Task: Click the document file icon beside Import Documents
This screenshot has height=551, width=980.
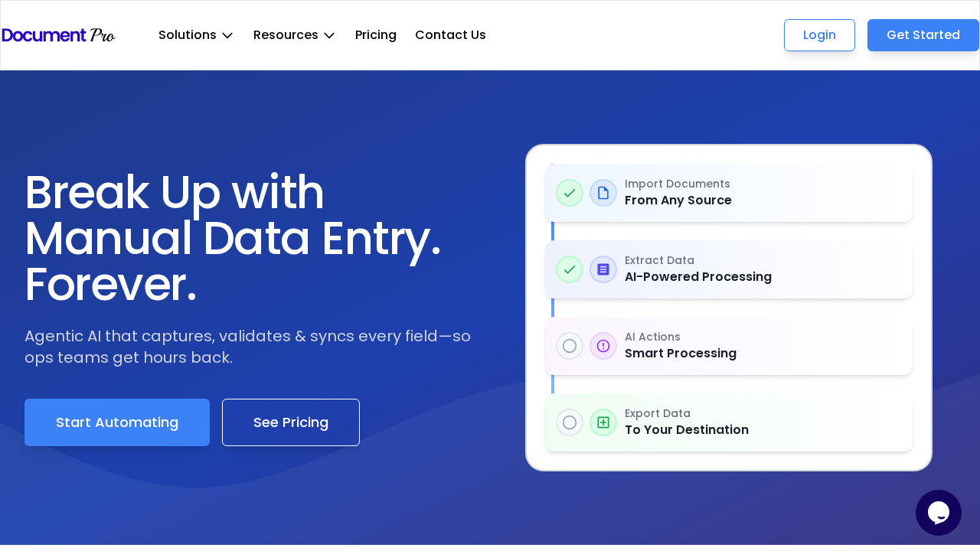Action: 603,193
